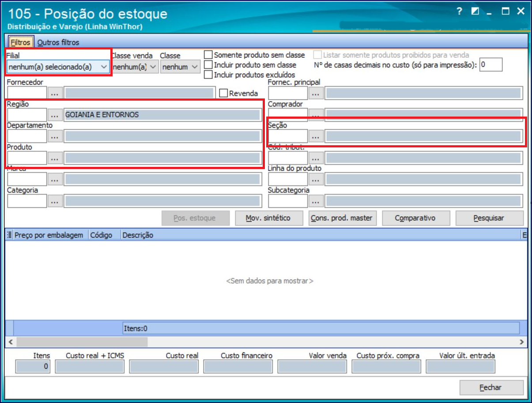Click the Produto code input field
532x403 pixels.
27,158
